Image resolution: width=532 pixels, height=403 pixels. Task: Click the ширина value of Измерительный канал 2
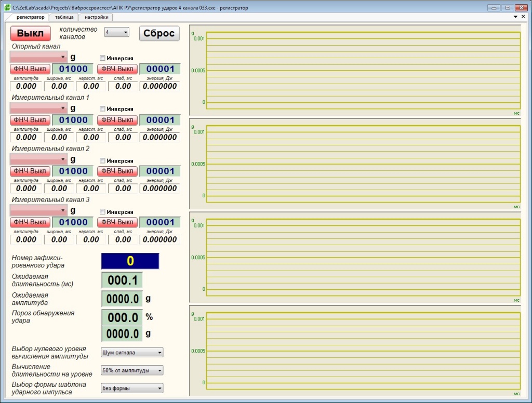coord(59,189)
